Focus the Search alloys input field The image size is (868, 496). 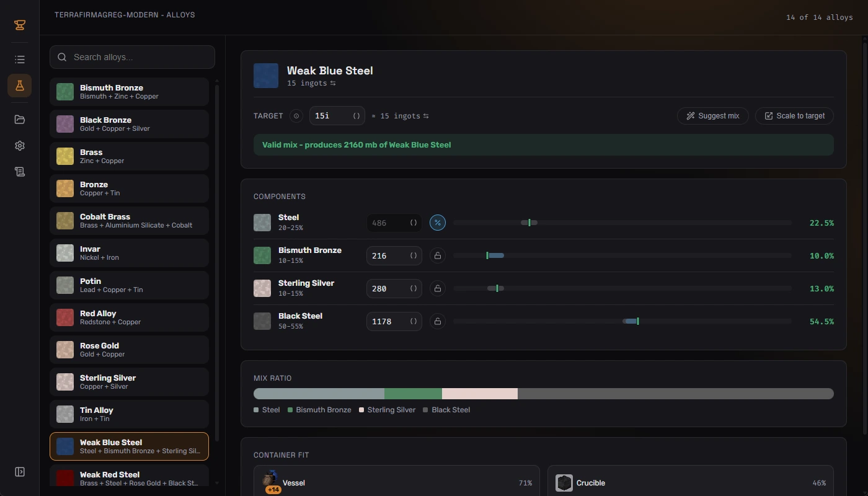[132, 57]
